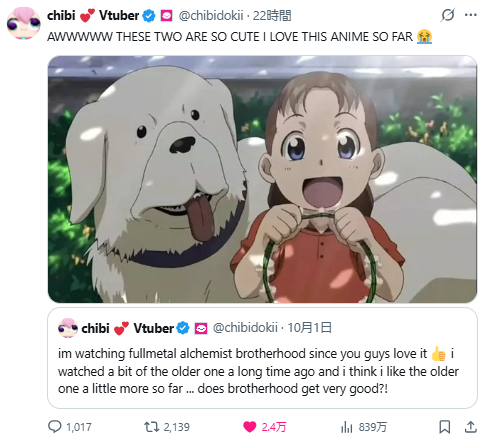Open the reply comments icon
This screenshot has width=486, height=442.
pos(55,427)
